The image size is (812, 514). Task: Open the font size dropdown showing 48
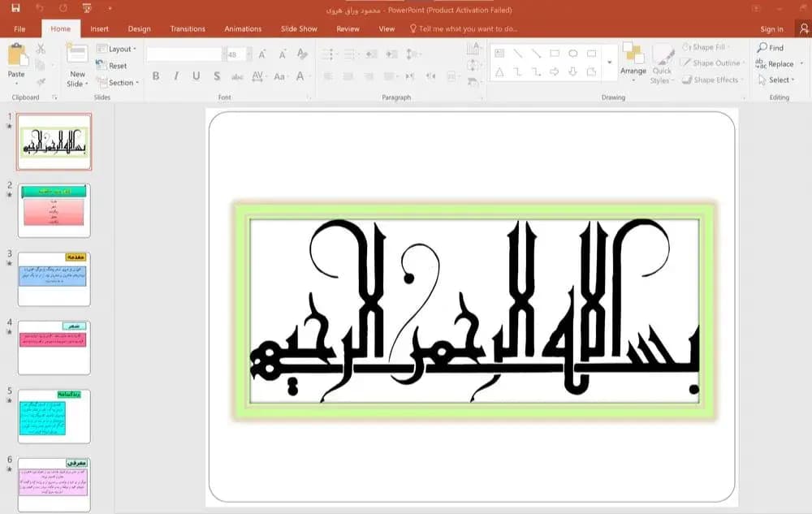[x=249, y=54]
